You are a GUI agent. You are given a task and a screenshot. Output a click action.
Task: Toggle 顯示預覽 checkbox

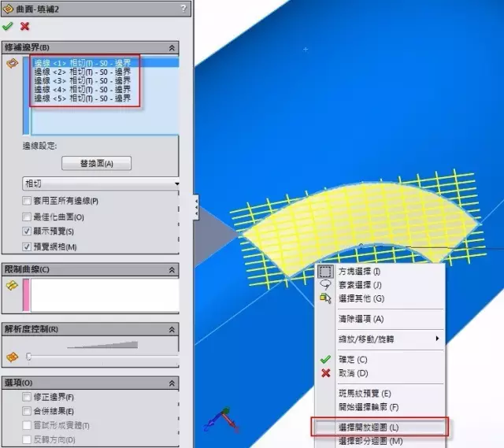pos(27,231)
